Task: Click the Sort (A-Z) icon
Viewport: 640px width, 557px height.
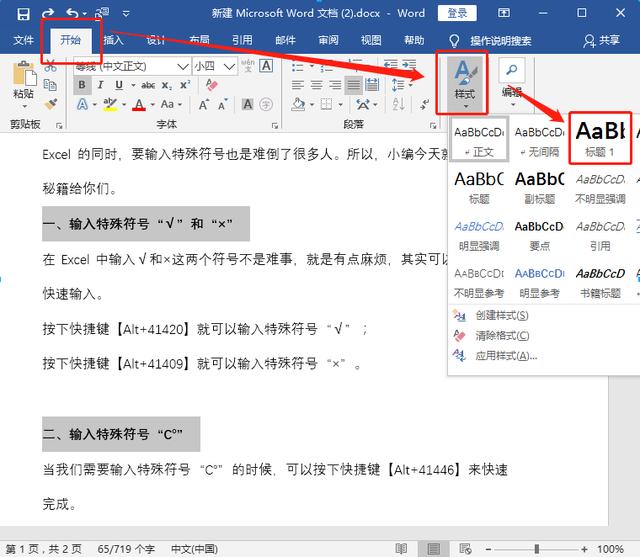Action: click(399, 104)
